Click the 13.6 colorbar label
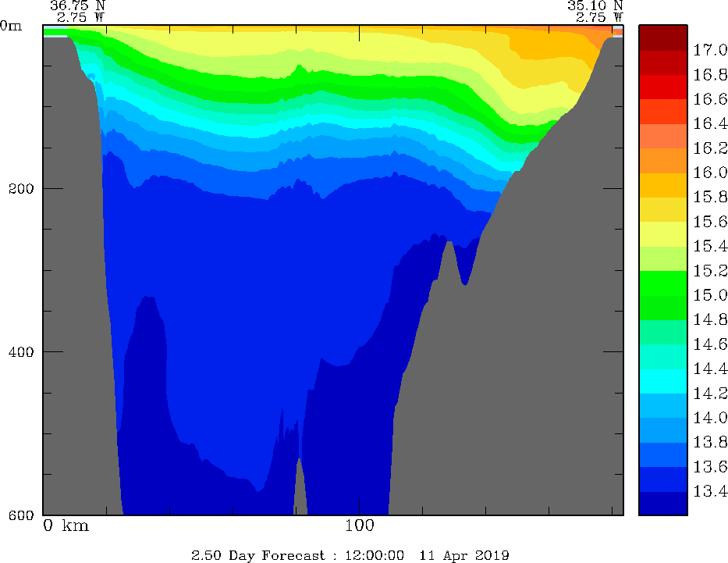The image size is (728, 563). click(x=710, y=466)
